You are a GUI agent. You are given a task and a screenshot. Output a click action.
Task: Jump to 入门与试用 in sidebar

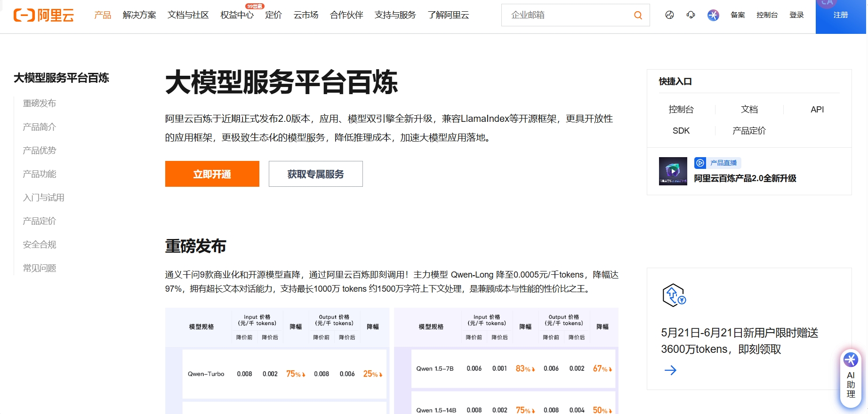pyautogui.click(x=44, y=197)
